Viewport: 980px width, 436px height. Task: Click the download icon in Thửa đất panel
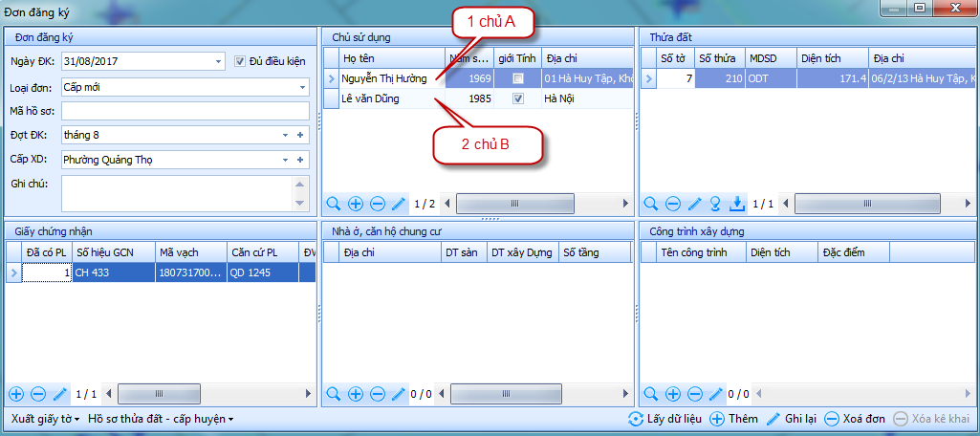click(736, 204)
